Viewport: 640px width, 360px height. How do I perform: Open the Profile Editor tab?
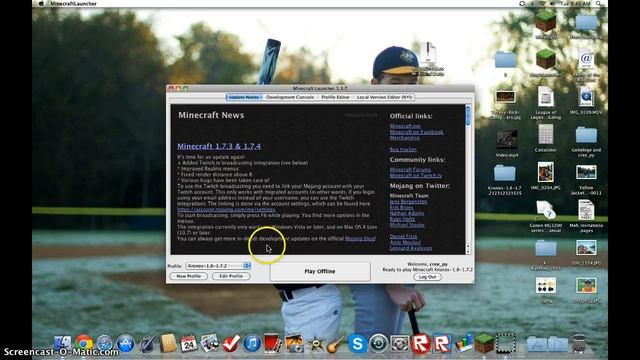click(335, 97)
